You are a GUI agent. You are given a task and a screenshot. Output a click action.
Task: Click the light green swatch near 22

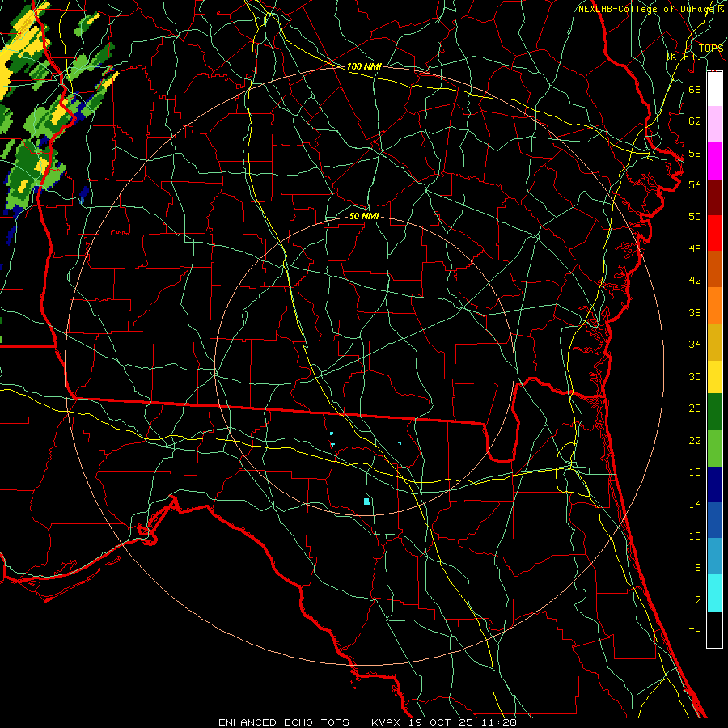(x=714, y=448)
